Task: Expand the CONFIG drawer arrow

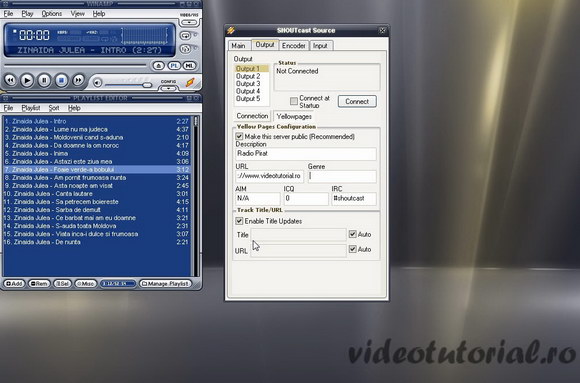Action: (x=168, y=88)
